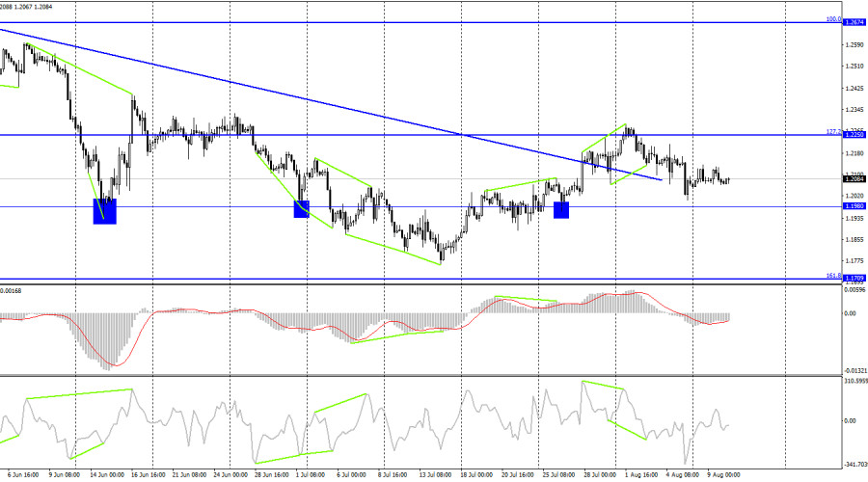868x482 pixels.
Task: Click the 1 Jul 08:00 time label
Action: click(310, 475)
